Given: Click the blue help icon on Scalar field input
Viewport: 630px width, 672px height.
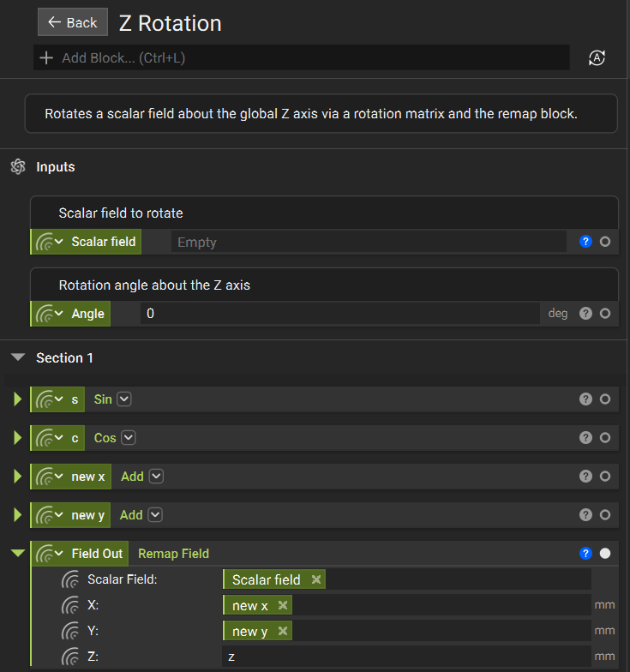Looking at the screenshot, I should (586, 242).
